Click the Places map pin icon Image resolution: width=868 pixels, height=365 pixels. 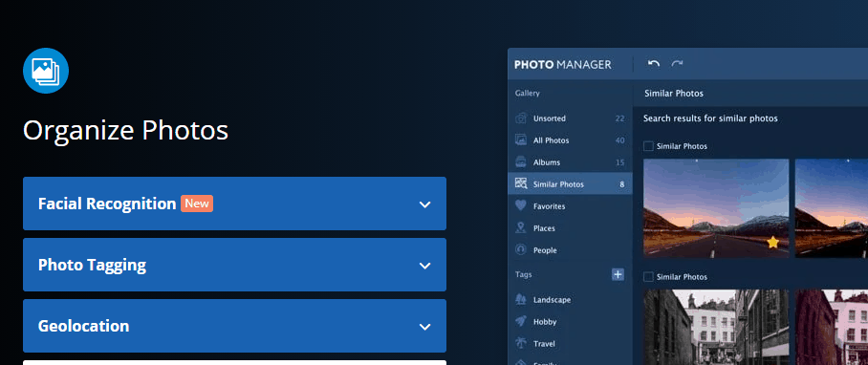tap(520, 227)
